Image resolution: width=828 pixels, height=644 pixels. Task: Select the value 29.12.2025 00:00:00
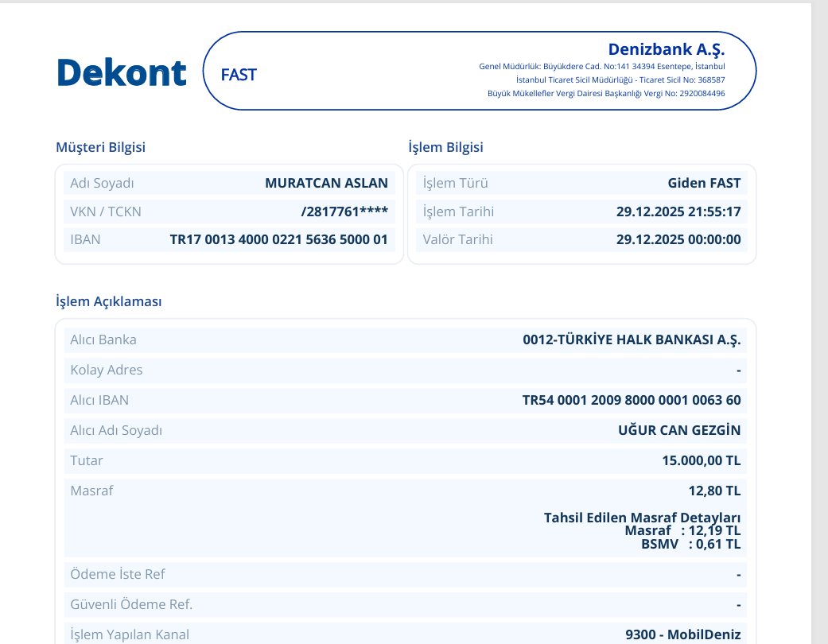(678, 239)
